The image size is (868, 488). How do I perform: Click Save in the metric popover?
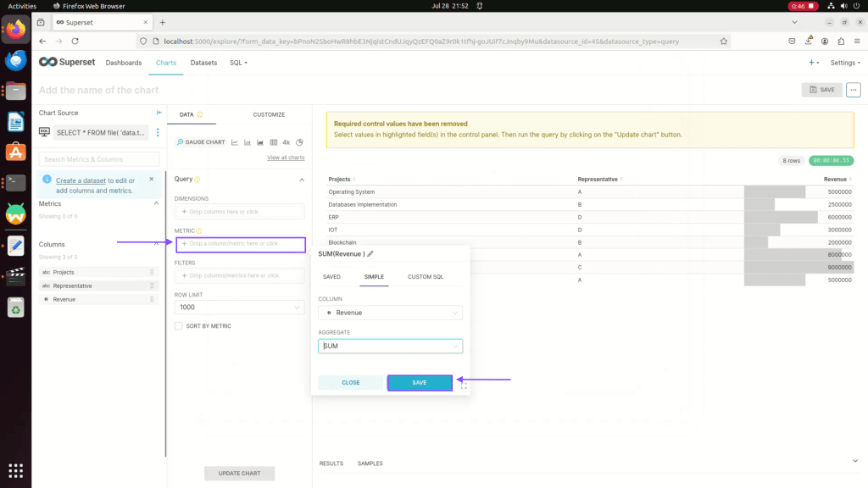pyautogui.click(x=420, y=383)
